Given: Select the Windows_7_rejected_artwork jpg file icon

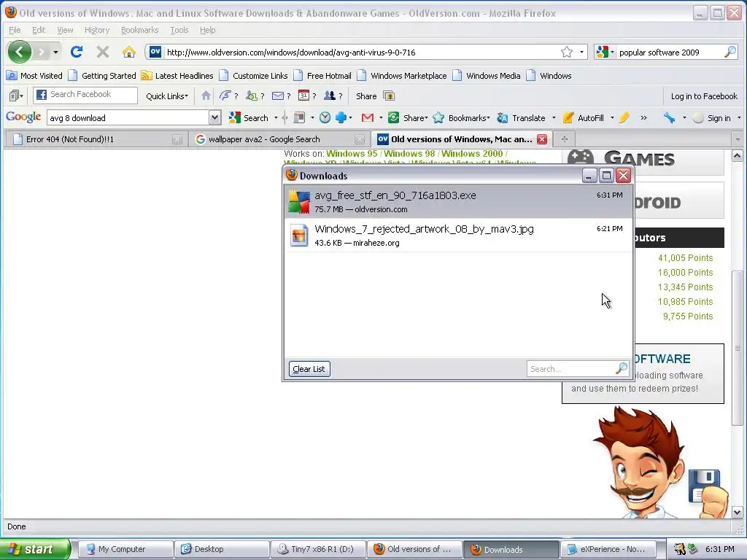Looking at the screenshot, I should pos(299,236).
